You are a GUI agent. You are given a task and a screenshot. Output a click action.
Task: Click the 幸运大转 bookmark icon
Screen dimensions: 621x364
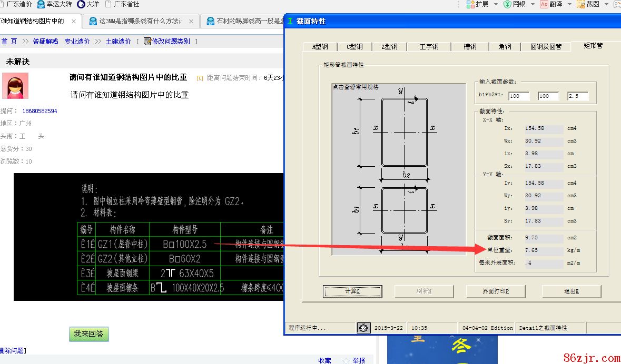[41, 4]
